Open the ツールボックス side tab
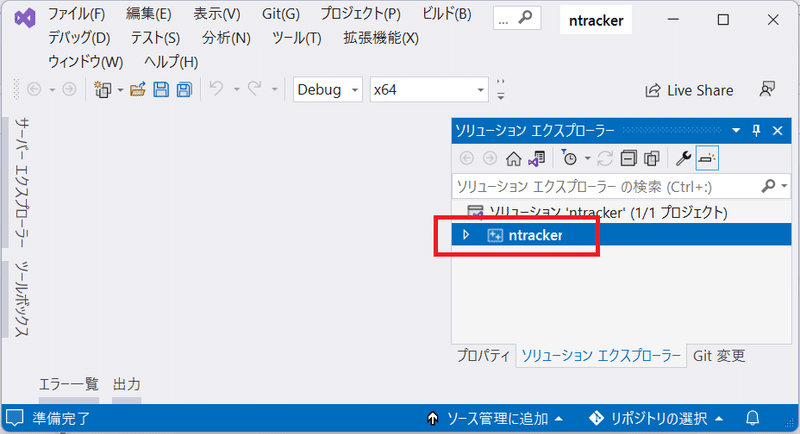This screenshot has height=434, width=800. [x=21, y=299]
